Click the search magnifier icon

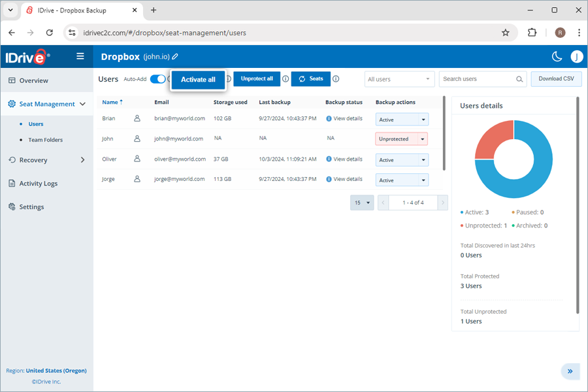click(x=519, y=79)
